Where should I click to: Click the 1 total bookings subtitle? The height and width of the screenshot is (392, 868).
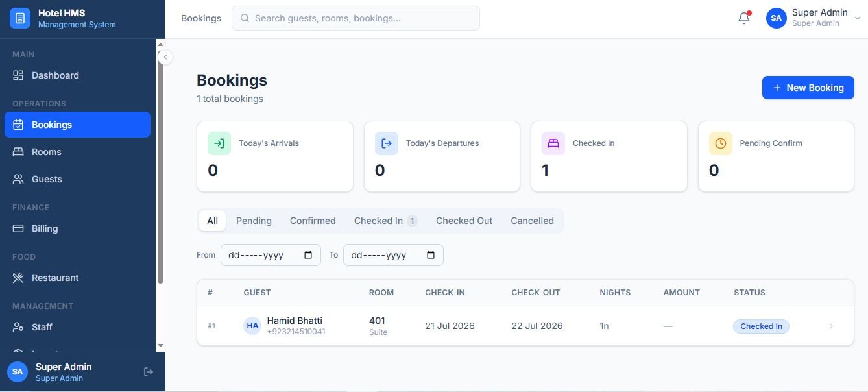230,99
